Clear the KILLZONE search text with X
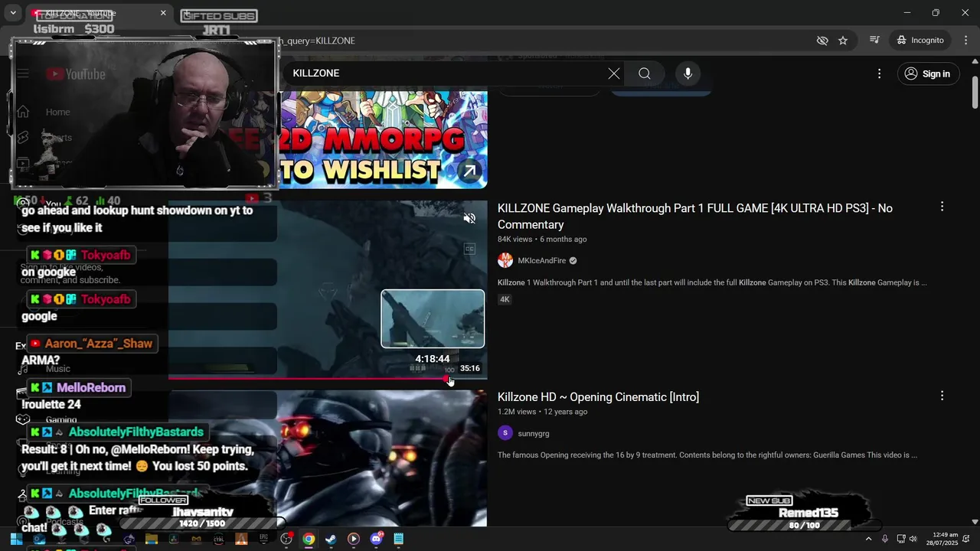 614,73
